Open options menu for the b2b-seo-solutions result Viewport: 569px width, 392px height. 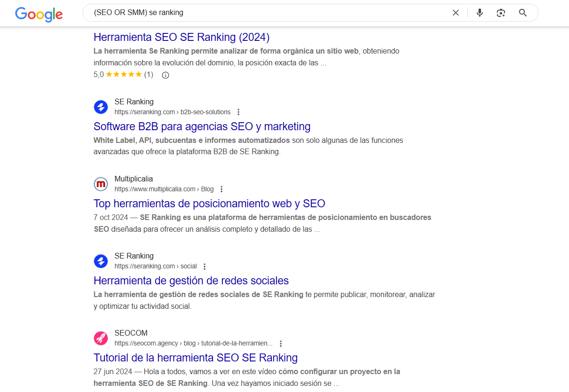pos(238,112)
